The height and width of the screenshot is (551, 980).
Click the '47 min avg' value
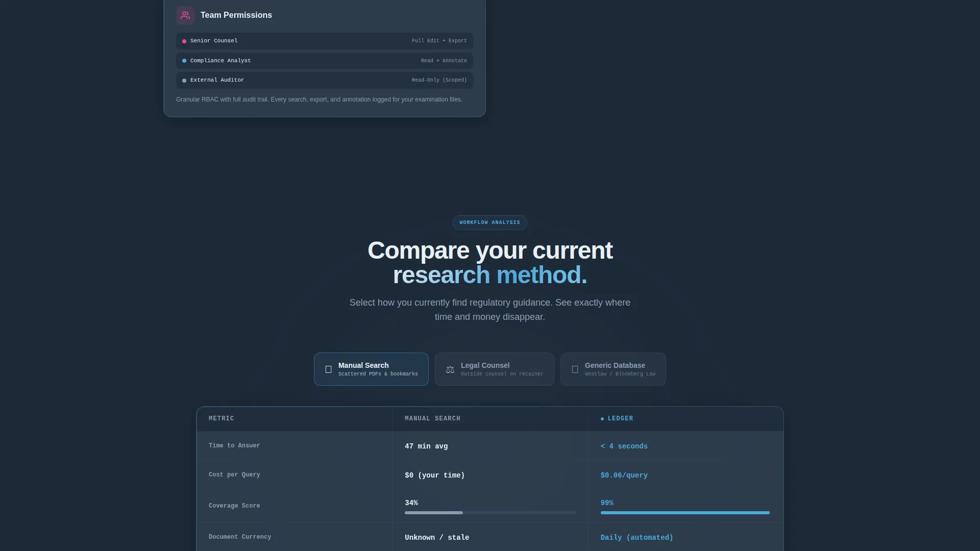[x=426, y=446]
